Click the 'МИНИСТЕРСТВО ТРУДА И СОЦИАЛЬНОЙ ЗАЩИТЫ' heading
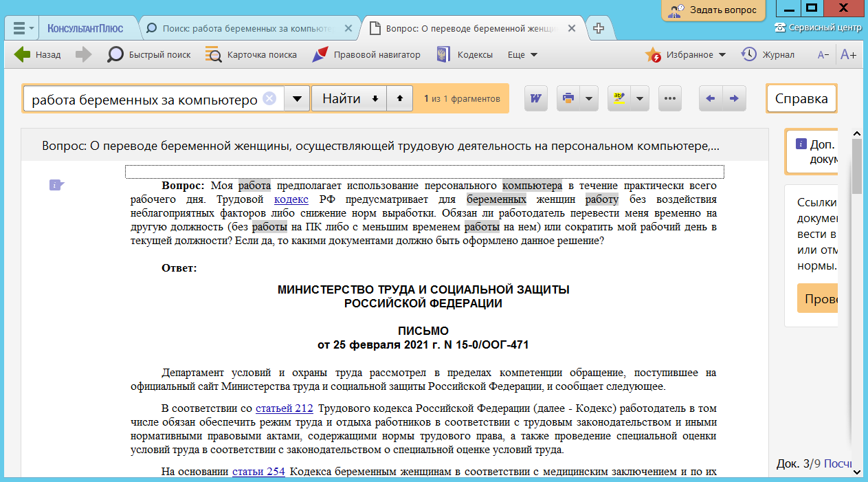868x482 pixels. pos(423,289)
